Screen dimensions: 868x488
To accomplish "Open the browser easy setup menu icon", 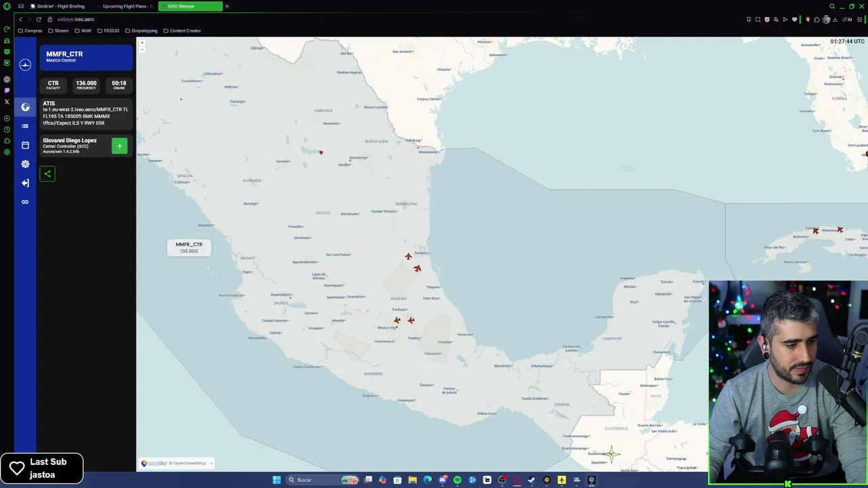I will pos(859,19).
